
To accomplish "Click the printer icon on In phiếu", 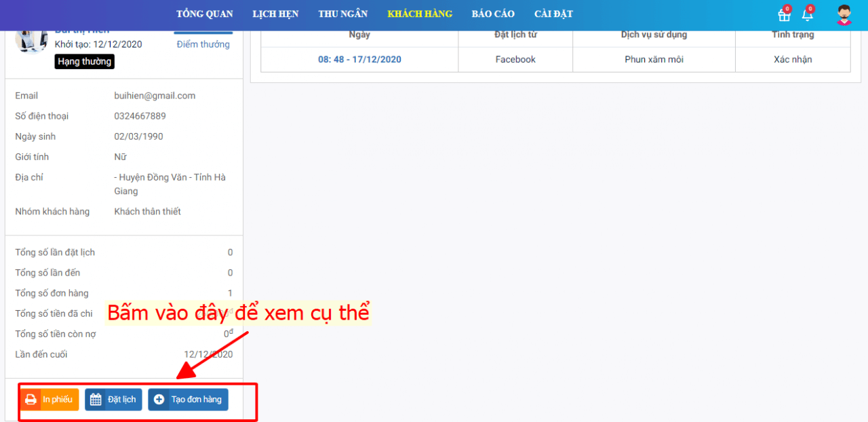I will [31, 400].
